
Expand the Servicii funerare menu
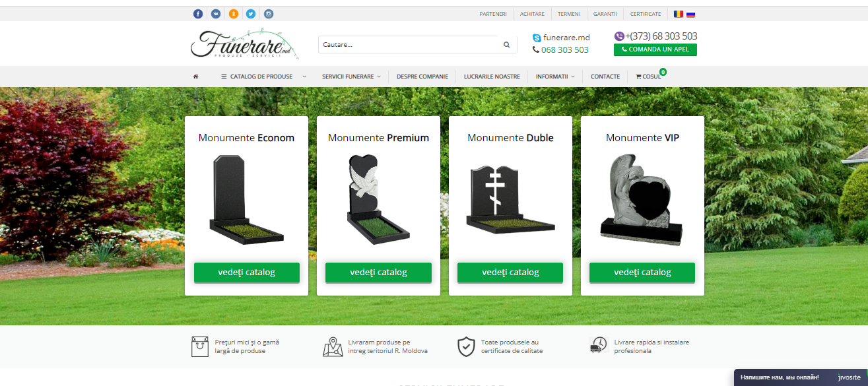(351, 77)
